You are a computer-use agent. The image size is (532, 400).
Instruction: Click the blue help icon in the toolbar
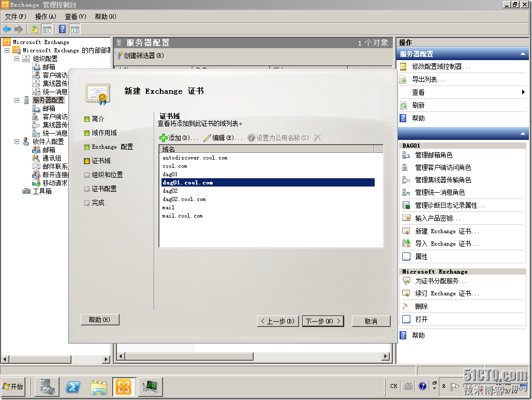click(62, 29)
